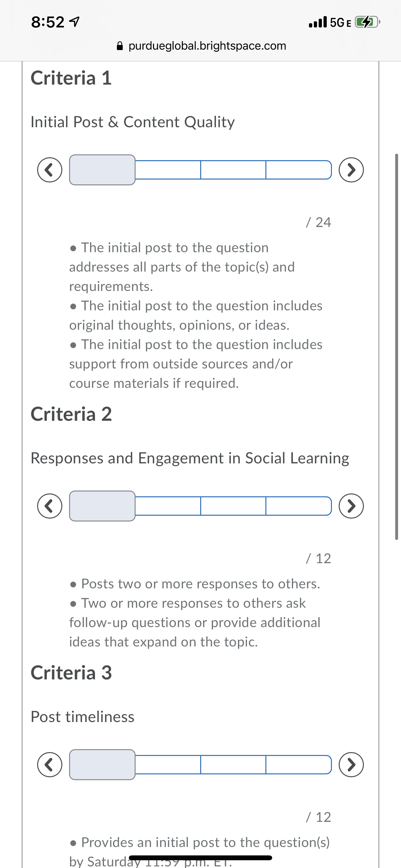The image size is (401, 868).
Task: Click the previous level arrow for Criteria 2
Action: click(x=49, y=506)
